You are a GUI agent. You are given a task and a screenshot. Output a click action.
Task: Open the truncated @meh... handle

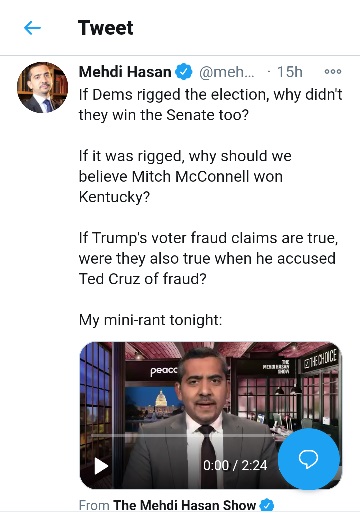[x=226, y=72]
